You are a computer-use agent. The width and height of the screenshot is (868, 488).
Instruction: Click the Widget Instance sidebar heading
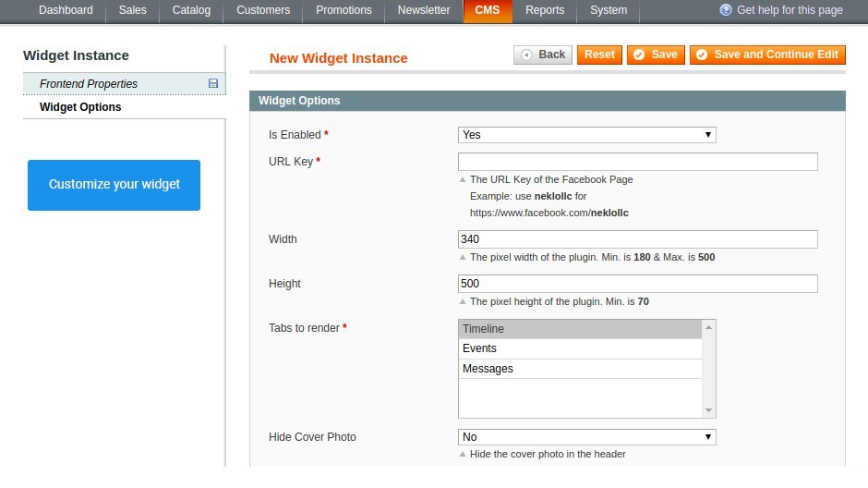click(76, 55)
